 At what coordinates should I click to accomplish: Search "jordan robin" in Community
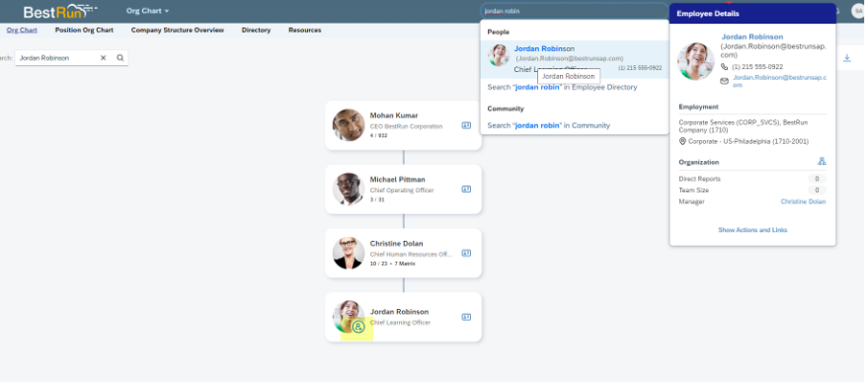click(x=549, y=125)
